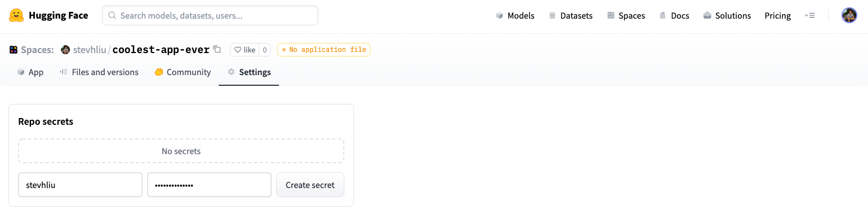Click the Datasets icon in navbar
The width and height of the screenshot is (868, 214).
click(x=552, y=16)
